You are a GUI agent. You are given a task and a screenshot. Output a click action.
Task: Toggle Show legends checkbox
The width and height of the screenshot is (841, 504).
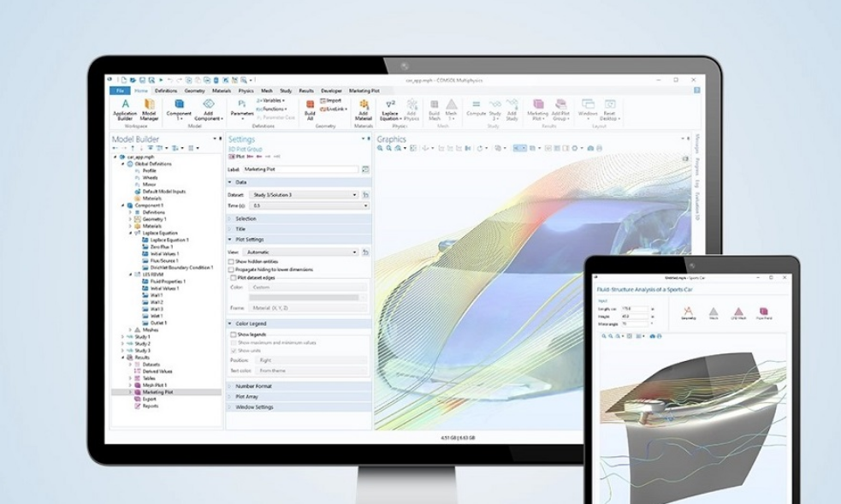[234, 335]
